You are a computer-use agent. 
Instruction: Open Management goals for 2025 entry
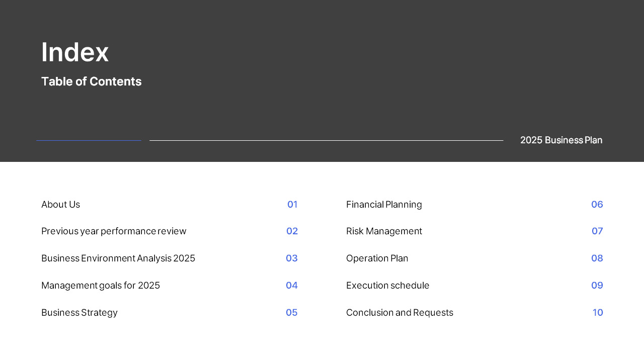tap(101, 286)
